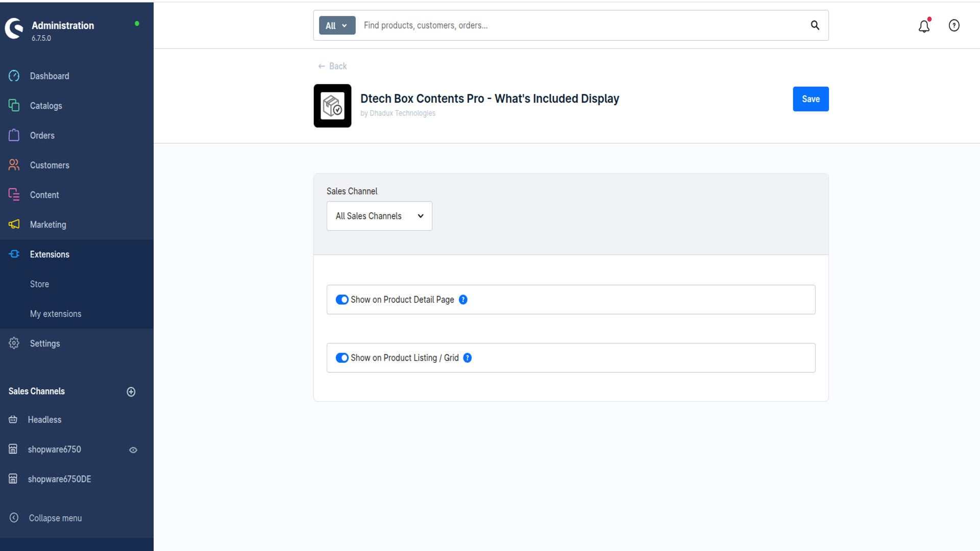
Task: Add a sales channel with plus icon
Action: point(131,392)
